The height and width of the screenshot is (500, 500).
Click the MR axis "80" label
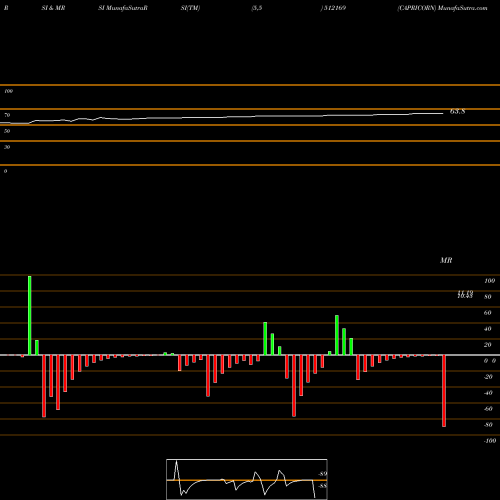click(x=488, y=297)
